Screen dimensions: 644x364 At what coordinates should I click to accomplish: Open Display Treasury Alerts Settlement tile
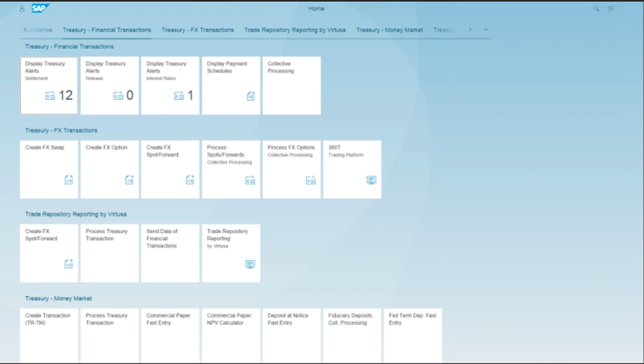pos(49,85)
